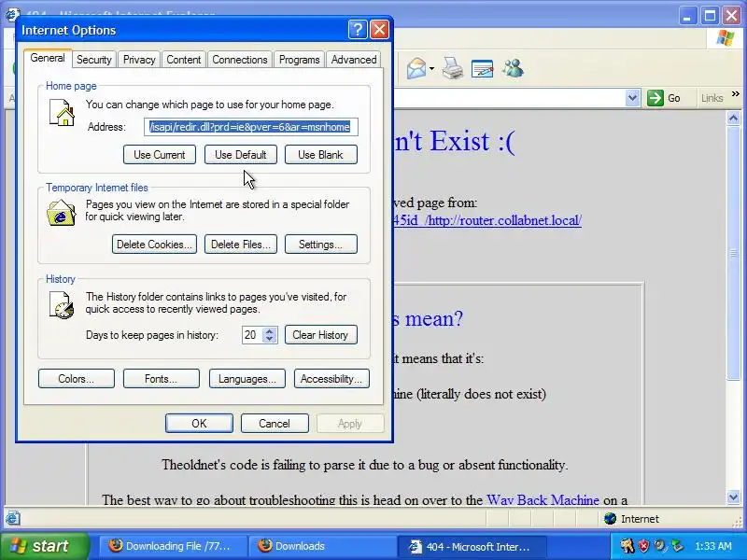Cancel the Internet Options dialog
The height and width of the screenshot is (560, 747).
click(275, 424)
